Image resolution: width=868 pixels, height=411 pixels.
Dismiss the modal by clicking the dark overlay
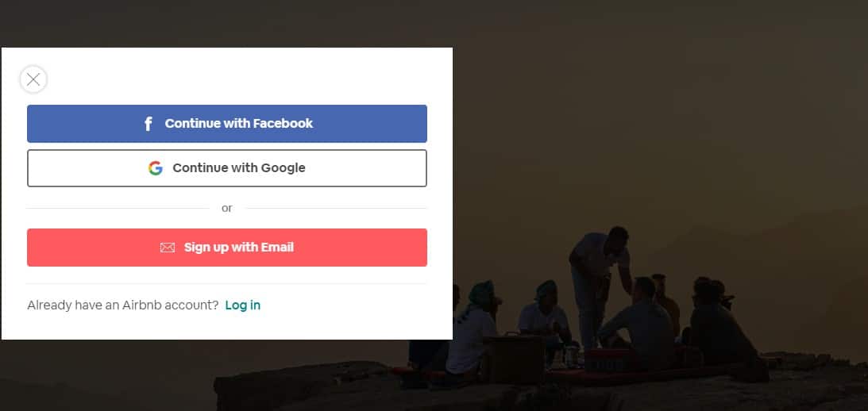tap(659, 110)
